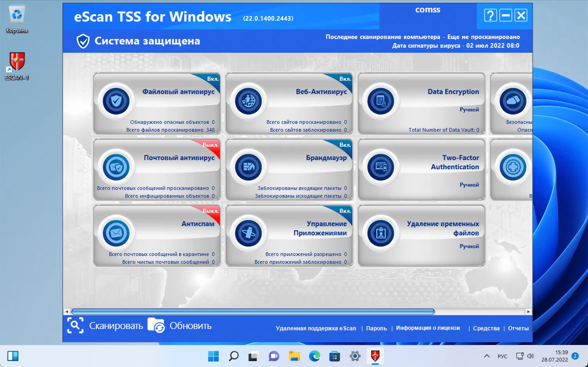Open the taskbar clock and date
This screenshot has width=588, height=367.
(x=555, y=356)
